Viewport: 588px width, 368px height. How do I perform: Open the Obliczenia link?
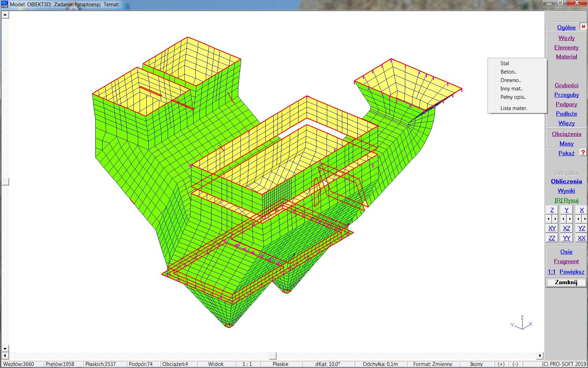pos(566,181)
